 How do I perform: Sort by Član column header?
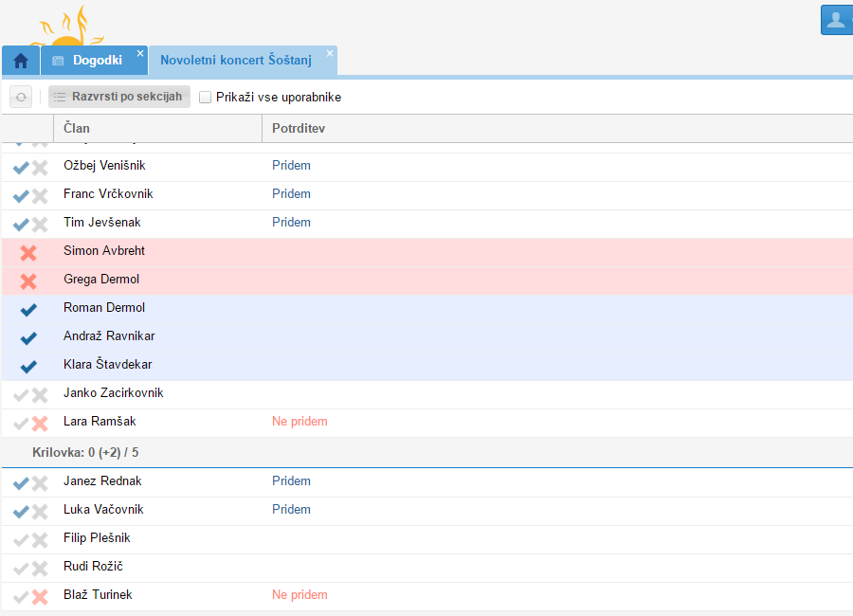coord(156,128)
